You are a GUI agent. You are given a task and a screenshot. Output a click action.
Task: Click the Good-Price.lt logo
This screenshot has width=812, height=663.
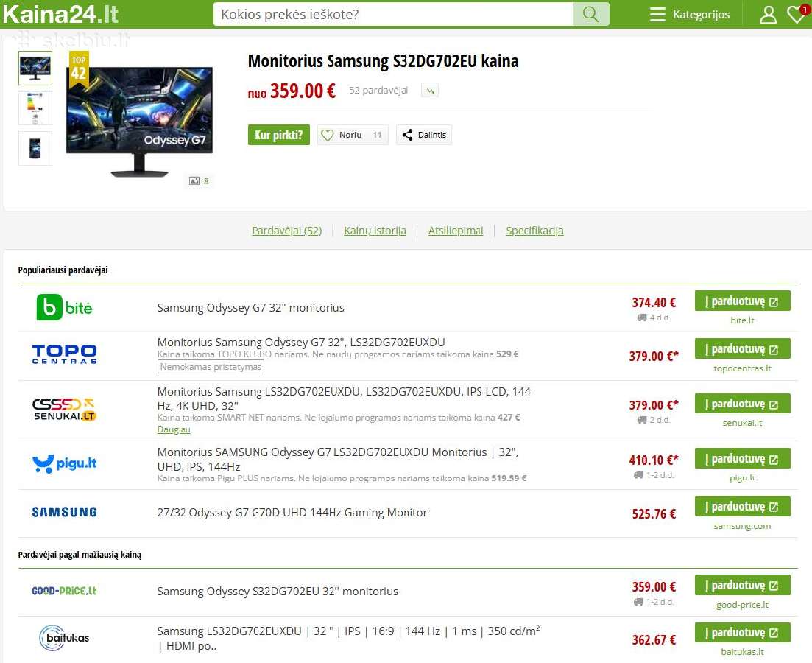click(x=64, y=590)
